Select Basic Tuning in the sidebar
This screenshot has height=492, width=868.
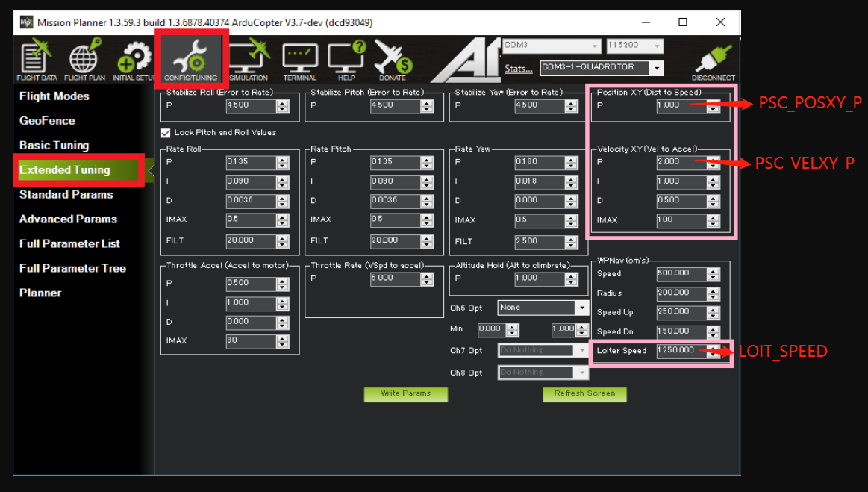[54, 145]
